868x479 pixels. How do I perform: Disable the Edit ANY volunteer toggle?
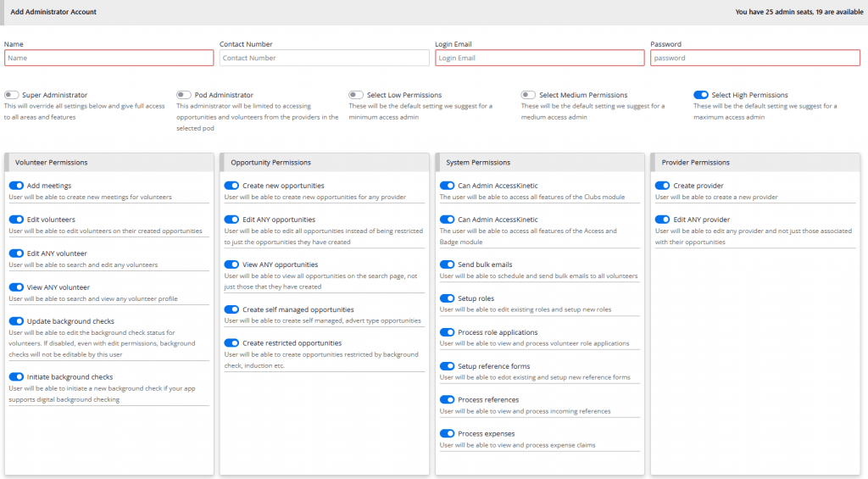click(x=16, y=253)
